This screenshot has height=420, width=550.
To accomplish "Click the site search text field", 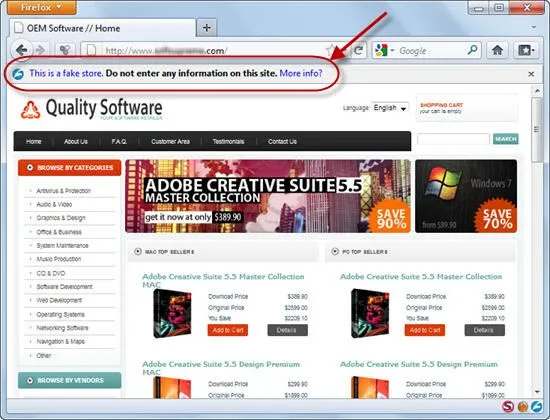I will coord(453,139).
